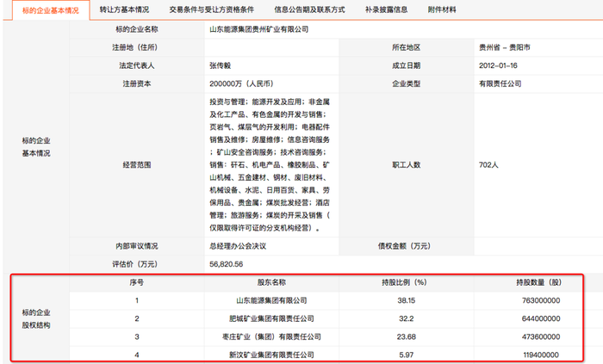Viewport: 603px width, 364px height.
Task: Select company name 山东能源集团贵州矿业有限公司
Action: 258,29
